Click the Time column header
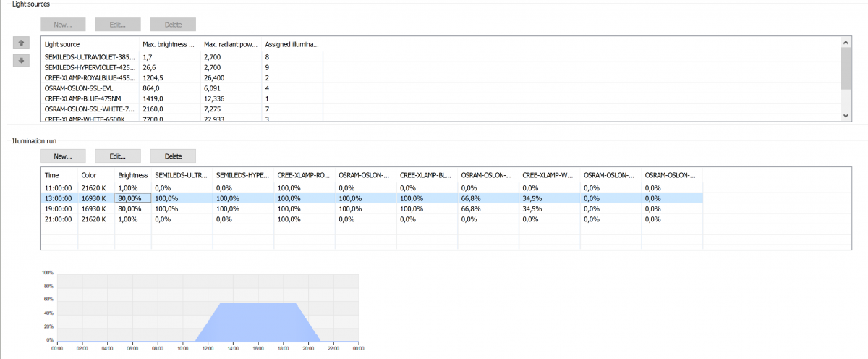This screenshot has height=359, width=868. [59, 174]
